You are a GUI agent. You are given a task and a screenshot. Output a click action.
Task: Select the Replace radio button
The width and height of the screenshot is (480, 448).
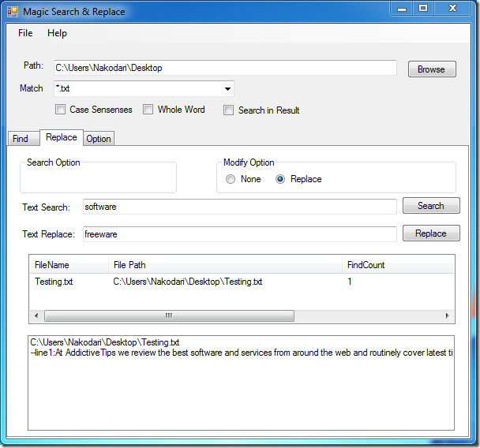point(279,179)
